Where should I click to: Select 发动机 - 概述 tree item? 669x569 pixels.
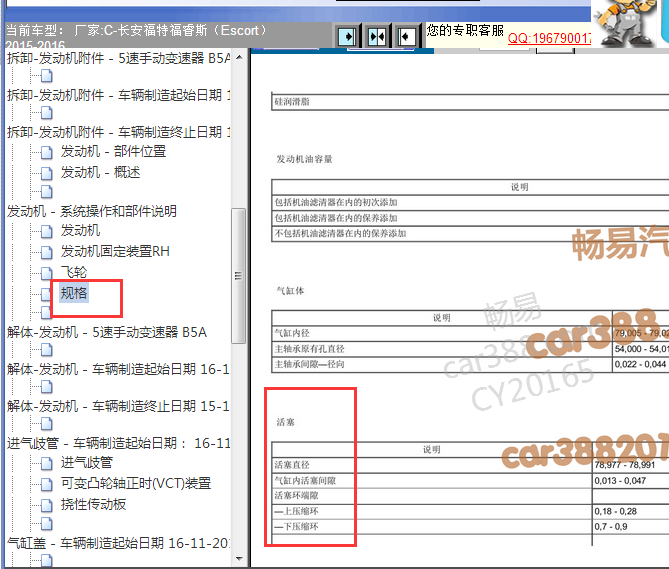coord(100,172)
